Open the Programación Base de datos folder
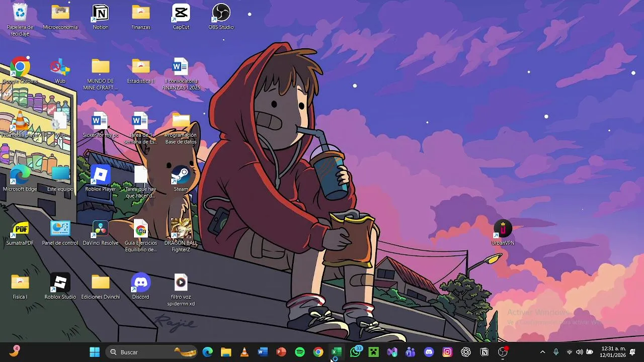 pos(181,128)
